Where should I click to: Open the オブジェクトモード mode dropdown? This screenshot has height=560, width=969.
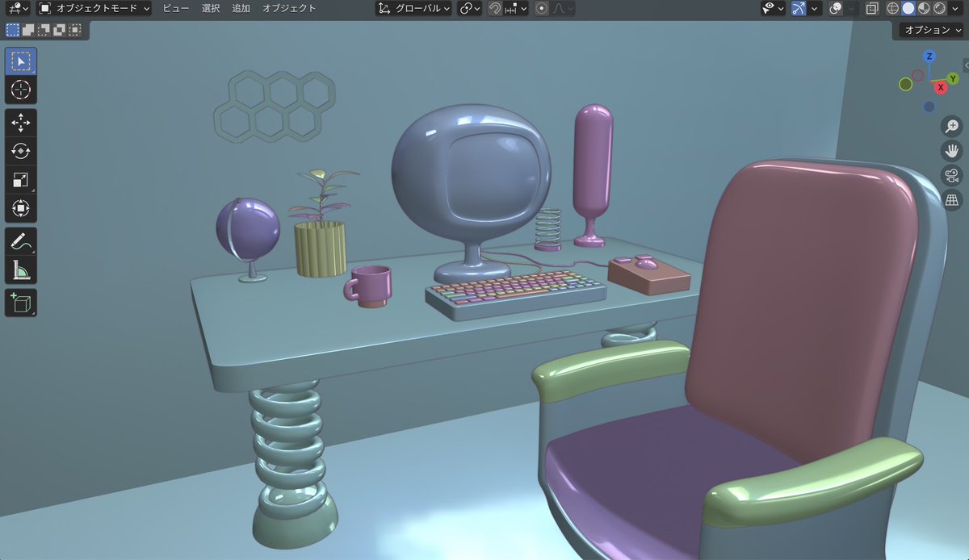coord(94,8)
